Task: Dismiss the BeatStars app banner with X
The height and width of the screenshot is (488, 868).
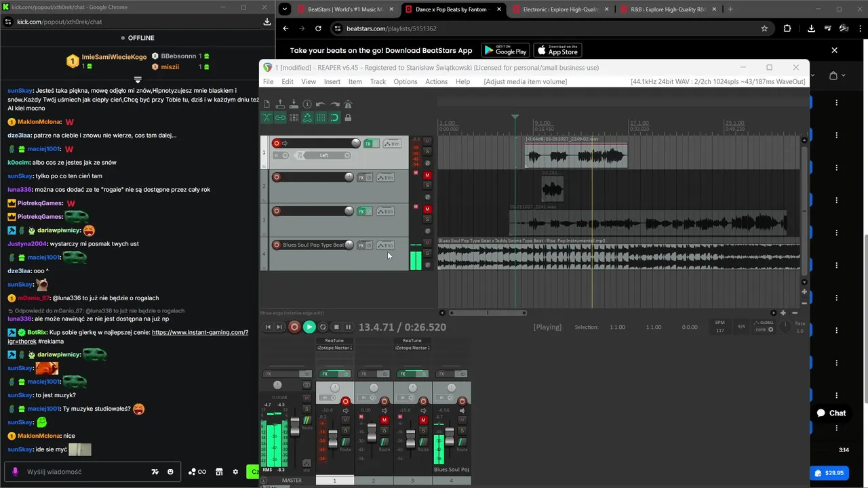Action: (834, 50)
